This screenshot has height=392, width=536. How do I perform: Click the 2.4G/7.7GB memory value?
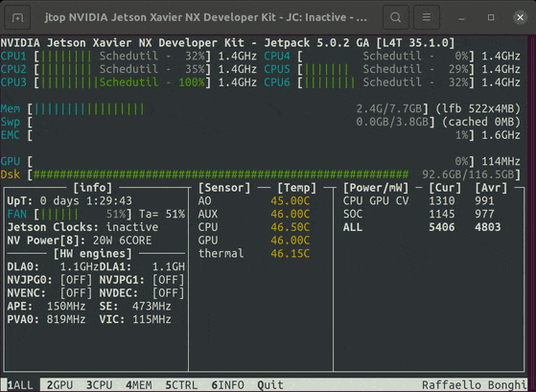tap(389, 109)
